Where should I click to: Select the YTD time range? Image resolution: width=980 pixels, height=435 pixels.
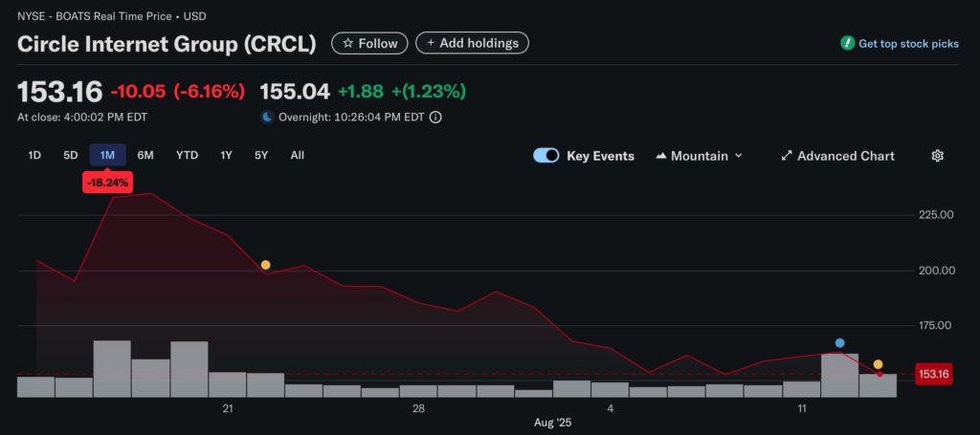click(187, 156)
